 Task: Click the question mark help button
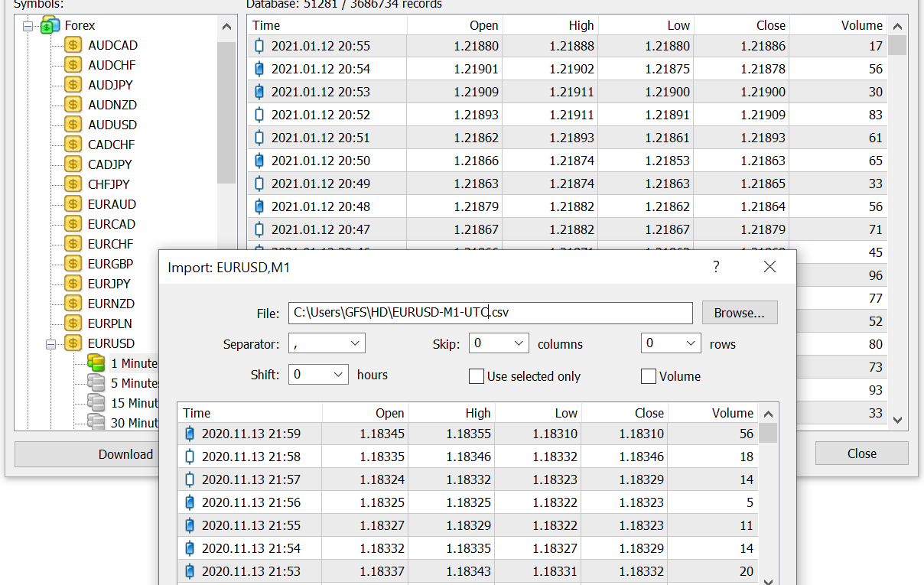pos(716,267)
